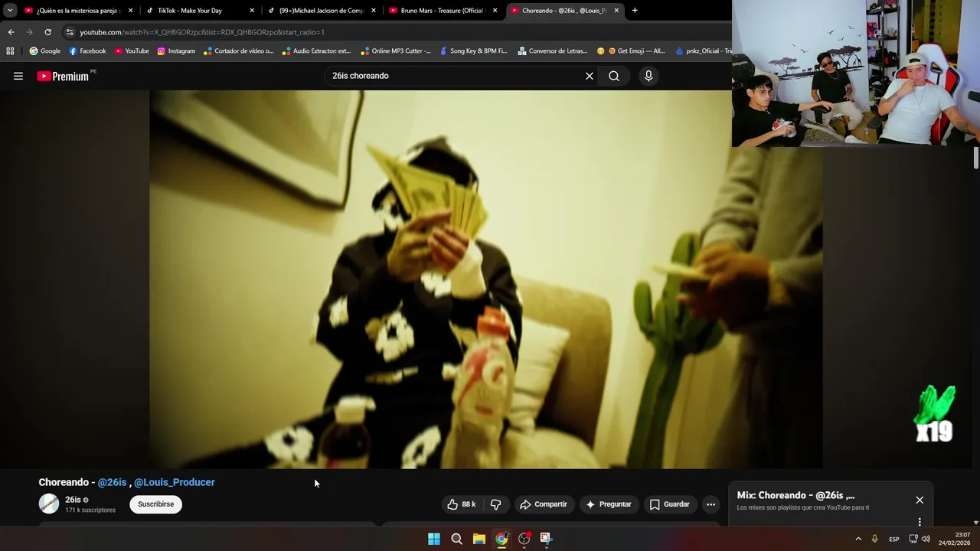
Task: Open the Online MP3 Cutter bookmark
Action: click(396, 51)
